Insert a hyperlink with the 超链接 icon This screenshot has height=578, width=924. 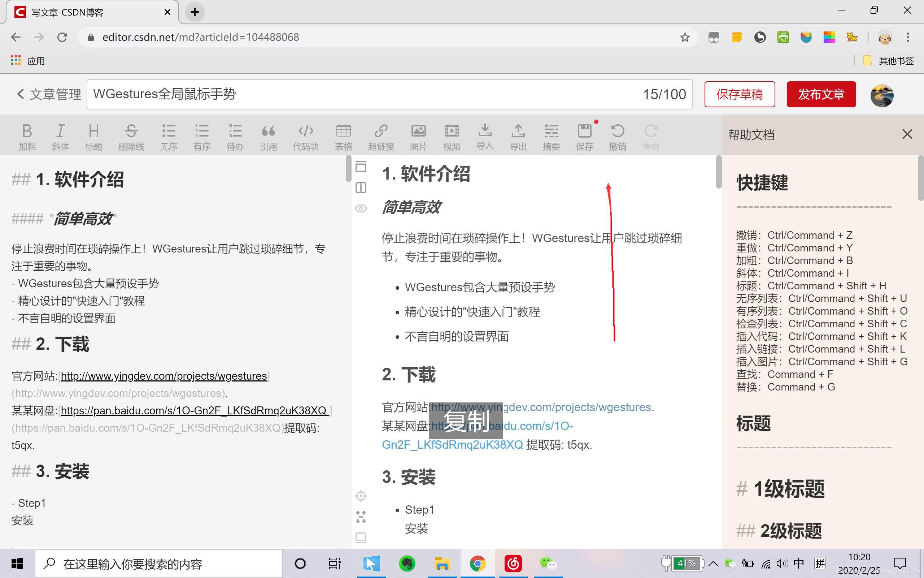click(x=381, y=137)
